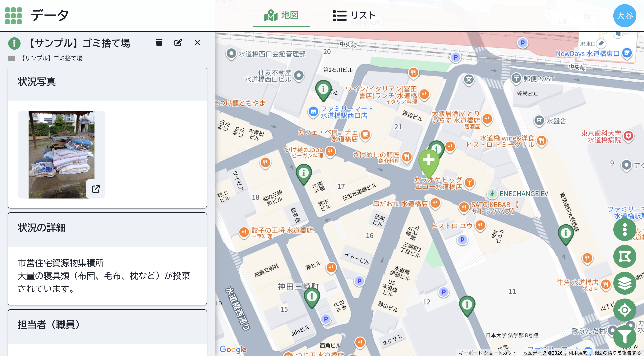The height and width of the screenshot is (356, 644).
Task: Close the ゴミ捨て場 detail panel
Action: (x=197, y=43)
